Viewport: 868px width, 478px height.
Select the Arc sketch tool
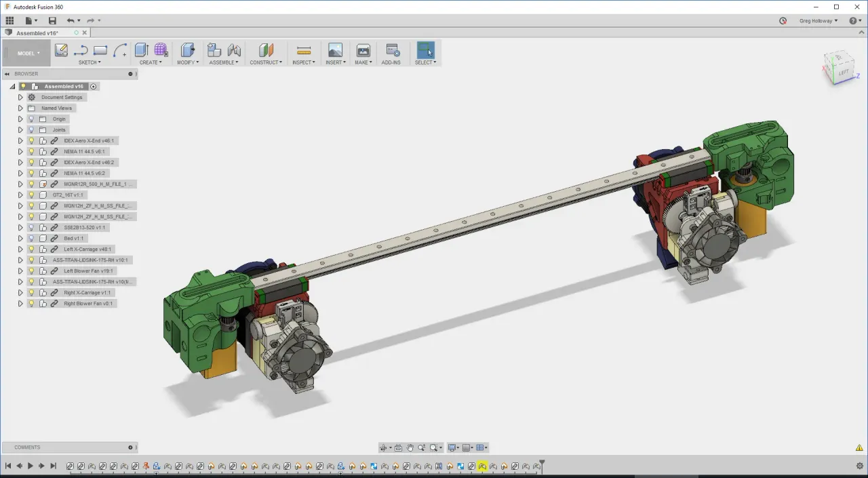click(x=120, y=50)
